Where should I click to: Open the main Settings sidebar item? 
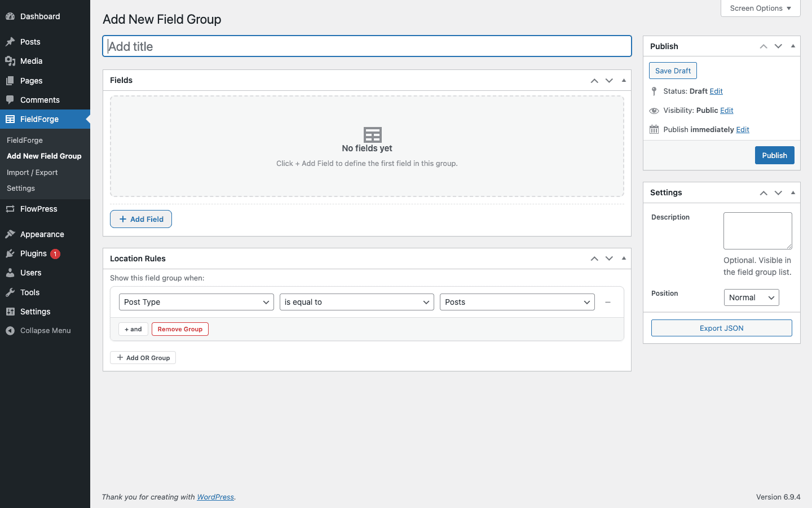coord(45,312)
